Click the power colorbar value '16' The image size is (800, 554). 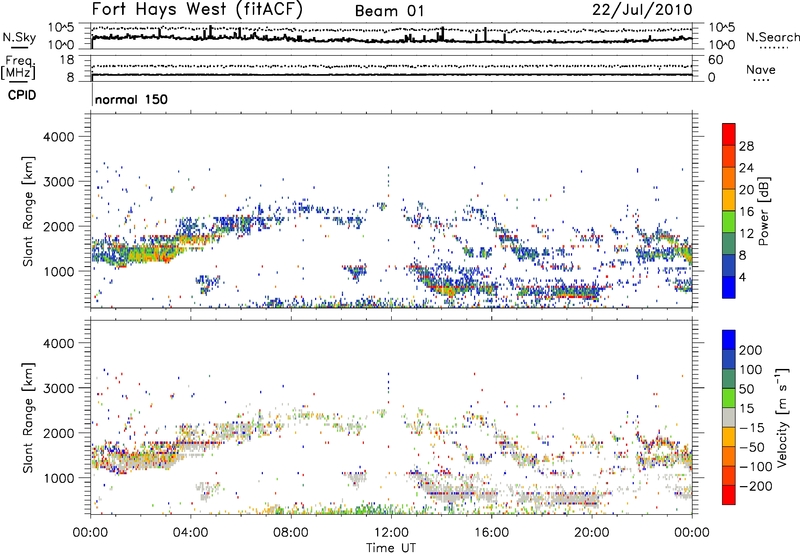coord(746,212)
